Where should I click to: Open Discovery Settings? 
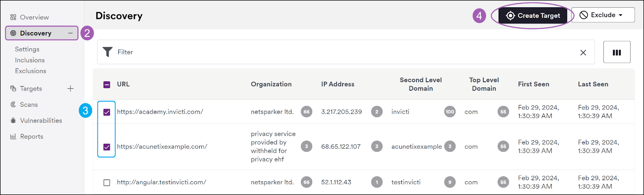(27, 49)
